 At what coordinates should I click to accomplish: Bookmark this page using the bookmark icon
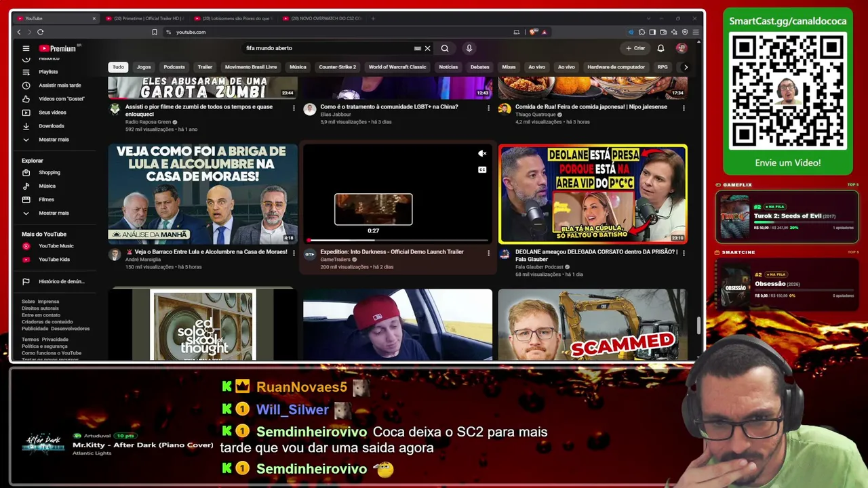click(x=155, y=32)
